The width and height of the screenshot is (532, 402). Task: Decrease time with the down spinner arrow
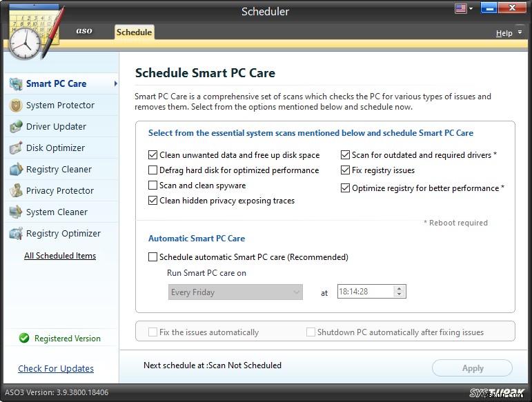400,294
